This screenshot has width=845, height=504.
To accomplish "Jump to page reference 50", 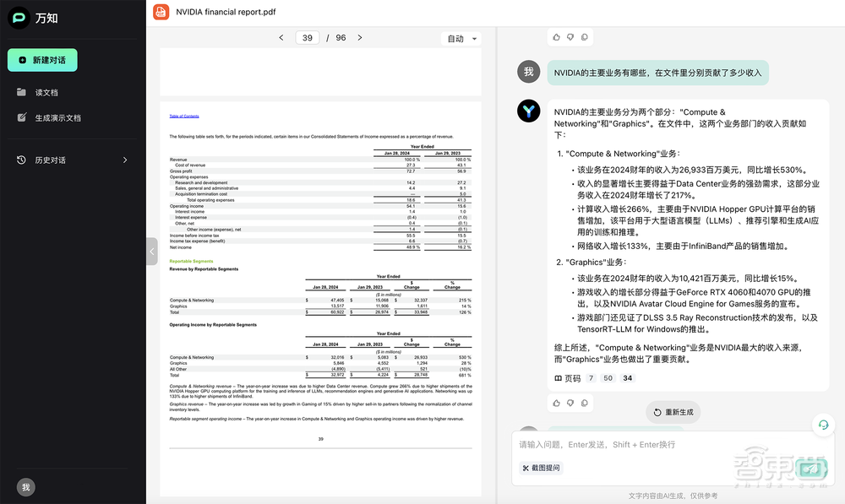I will coord(608,377).
